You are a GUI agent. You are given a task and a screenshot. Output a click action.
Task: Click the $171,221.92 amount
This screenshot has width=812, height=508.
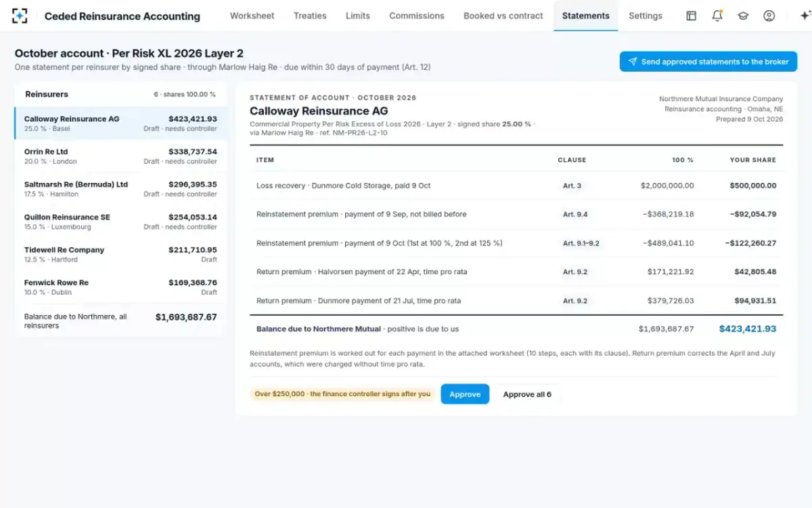pos(670,272)
